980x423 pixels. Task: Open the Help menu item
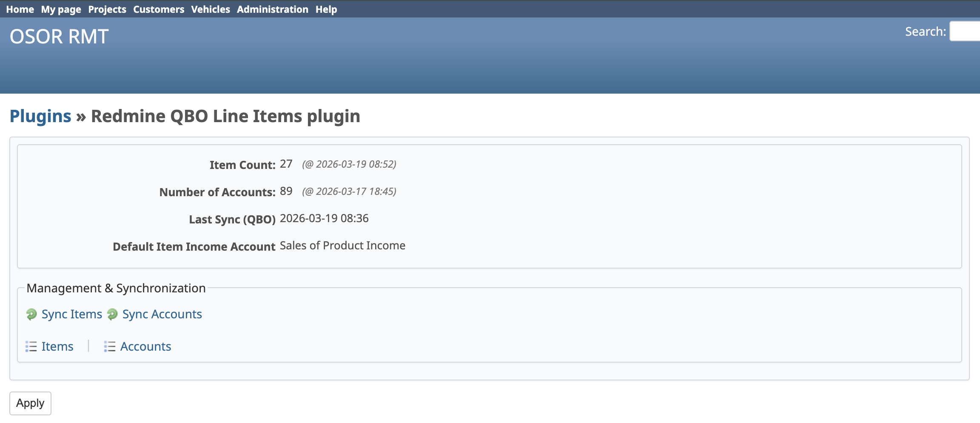(326, 9)
